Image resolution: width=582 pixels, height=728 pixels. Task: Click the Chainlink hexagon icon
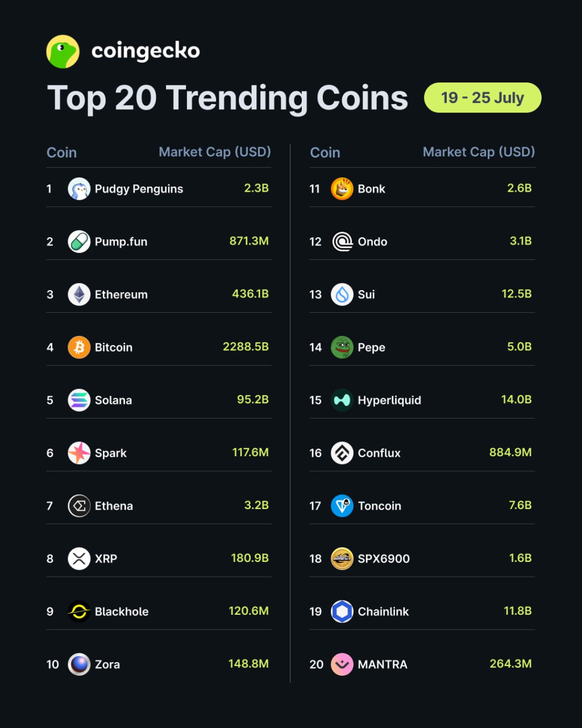click(342, 611)
